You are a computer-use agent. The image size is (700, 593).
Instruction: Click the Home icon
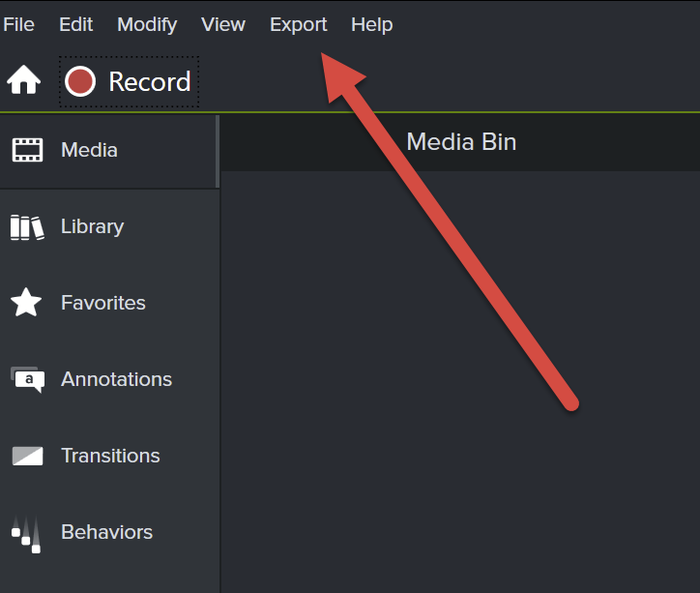click(23, 81)
